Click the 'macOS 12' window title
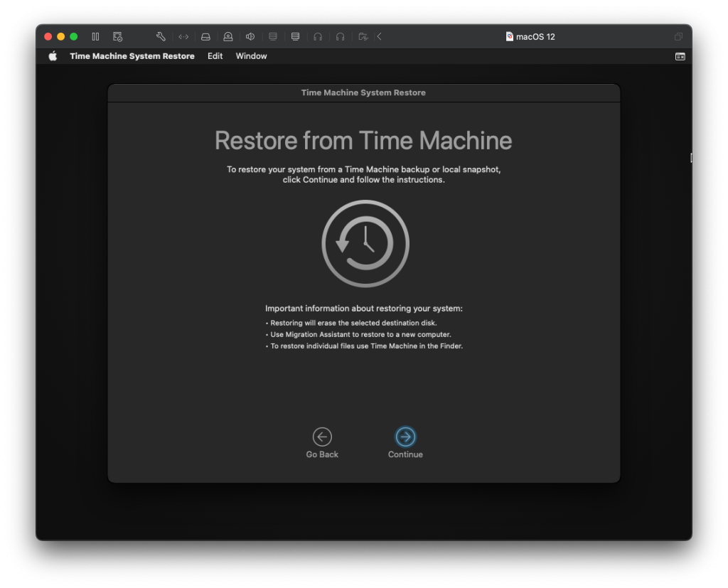This screenshot has height=588, width=728. pos(535,37)
